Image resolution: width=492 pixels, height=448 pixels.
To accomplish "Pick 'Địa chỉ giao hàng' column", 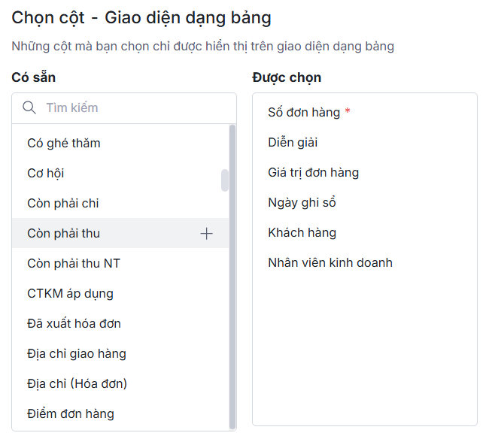I will tap(77, 353).
